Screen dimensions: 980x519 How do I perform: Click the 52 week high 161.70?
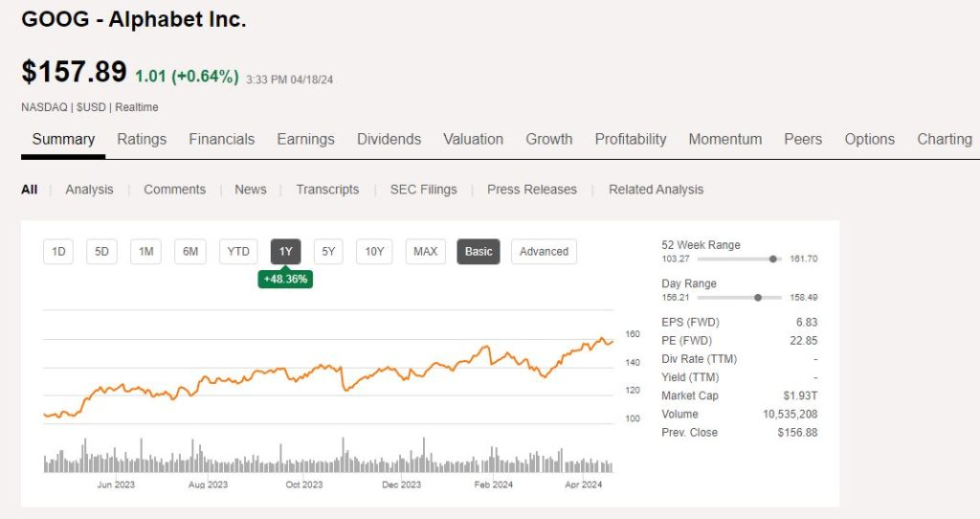point(804,259)
